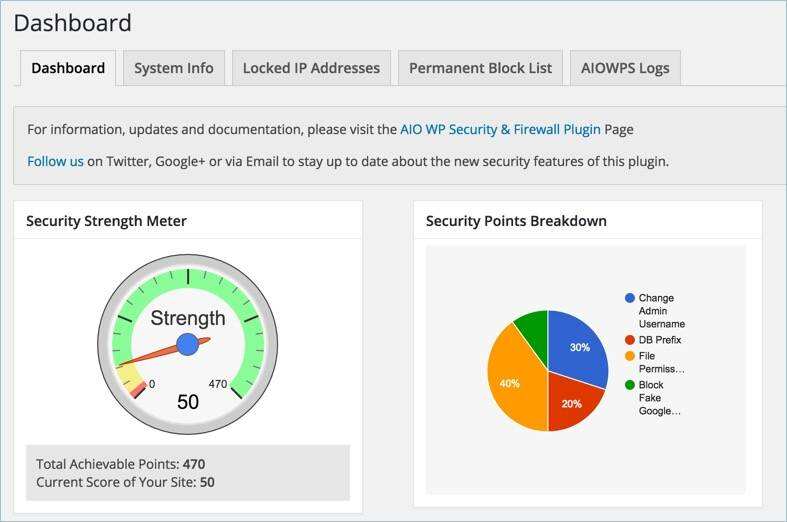
Task: Open the Dashboard tab
Action: pos(68,68)
